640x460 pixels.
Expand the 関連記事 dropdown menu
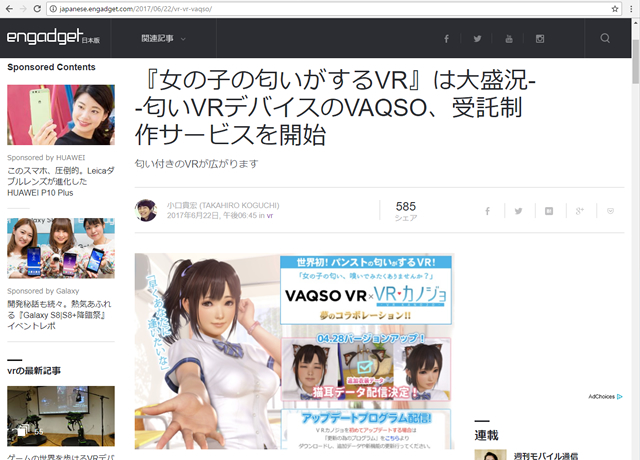click(x=163, y=39)
